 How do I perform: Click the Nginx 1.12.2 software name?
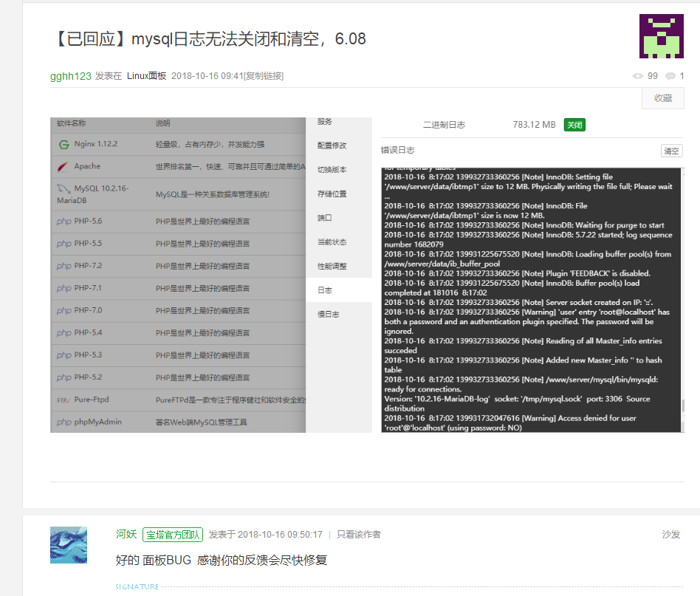(x=95, y=144)
